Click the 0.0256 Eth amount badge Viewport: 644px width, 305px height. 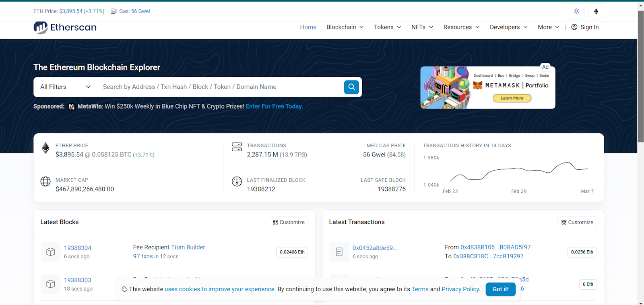click(582, 252)
